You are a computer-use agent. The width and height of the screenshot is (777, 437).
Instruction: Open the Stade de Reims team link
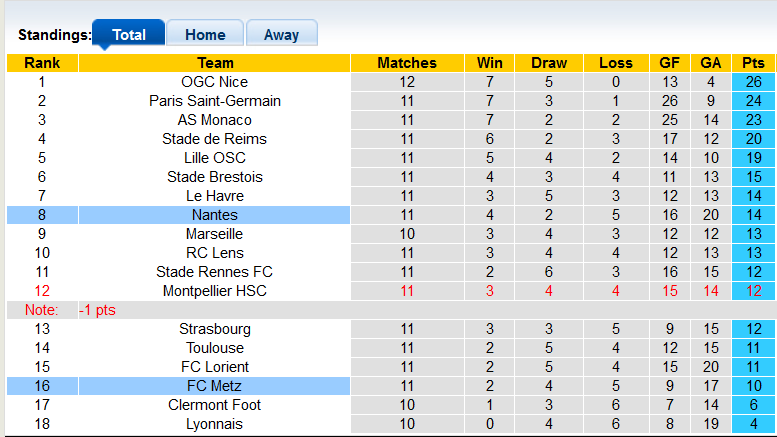215,139
